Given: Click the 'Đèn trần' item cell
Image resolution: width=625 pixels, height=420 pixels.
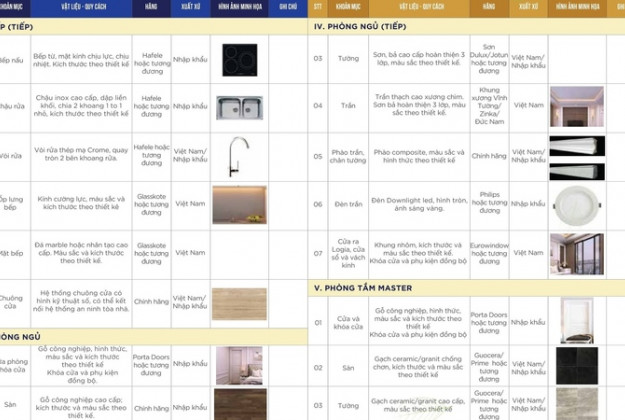Looking at the screenshot, I should [348, 204].
